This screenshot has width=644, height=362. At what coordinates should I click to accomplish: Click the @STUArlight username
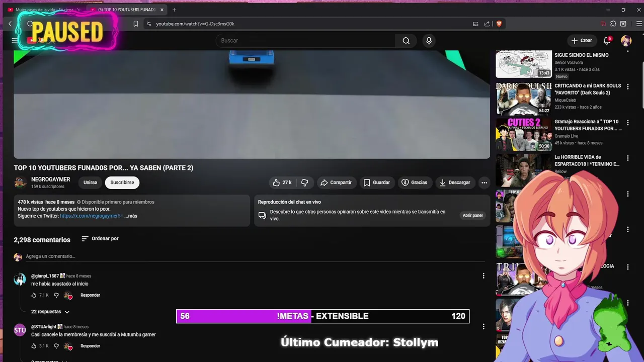44,327
